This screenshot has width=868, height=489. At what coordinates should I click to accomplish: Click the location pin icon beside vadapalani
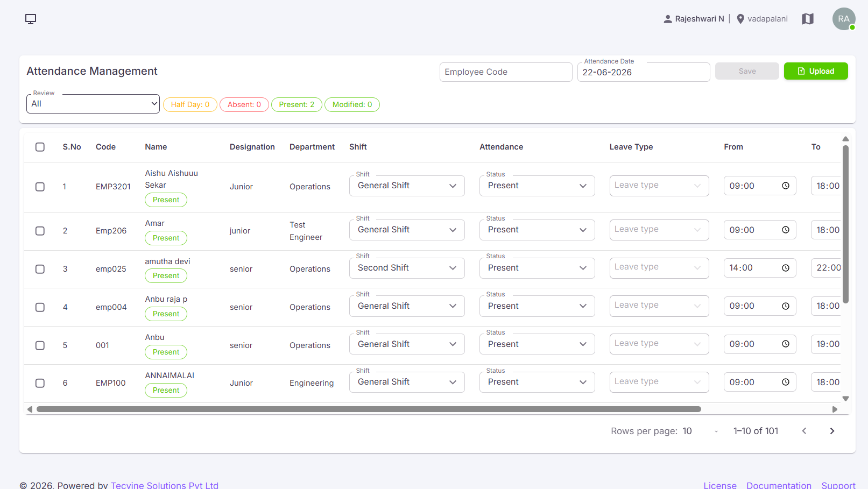[740, 19]
